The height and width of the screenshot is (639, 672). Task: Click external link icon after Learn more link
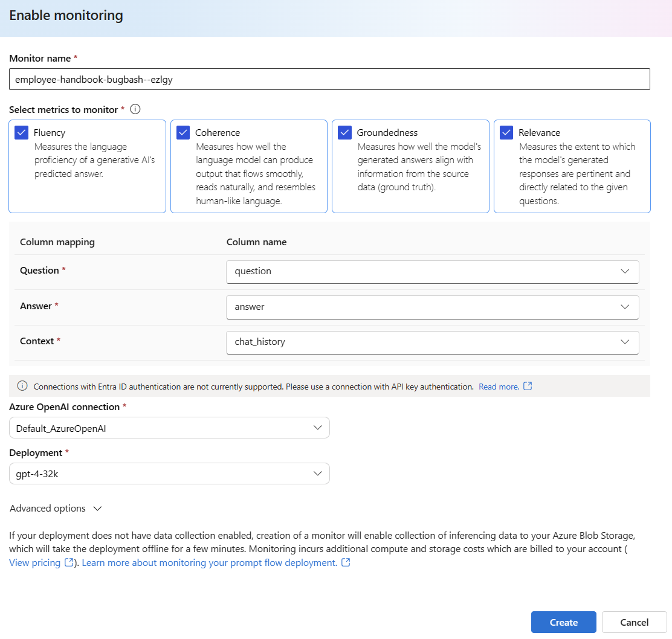[346, 562]
